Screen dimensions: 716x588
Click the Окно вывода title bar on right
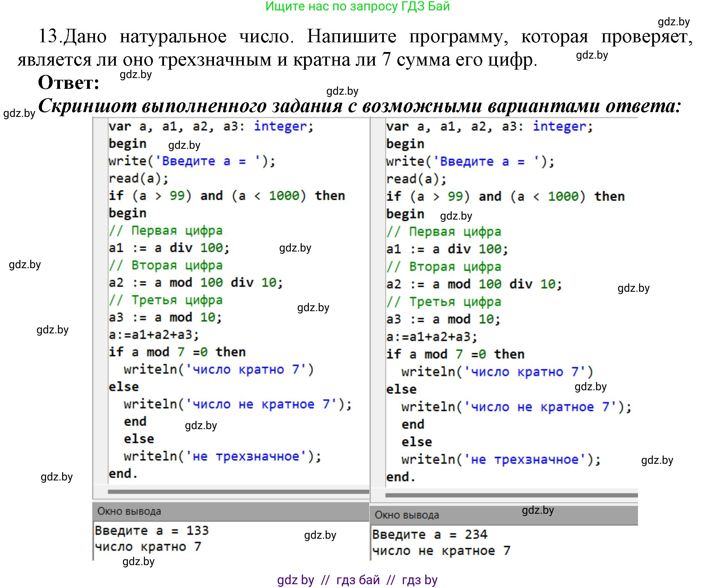[407, 515]
